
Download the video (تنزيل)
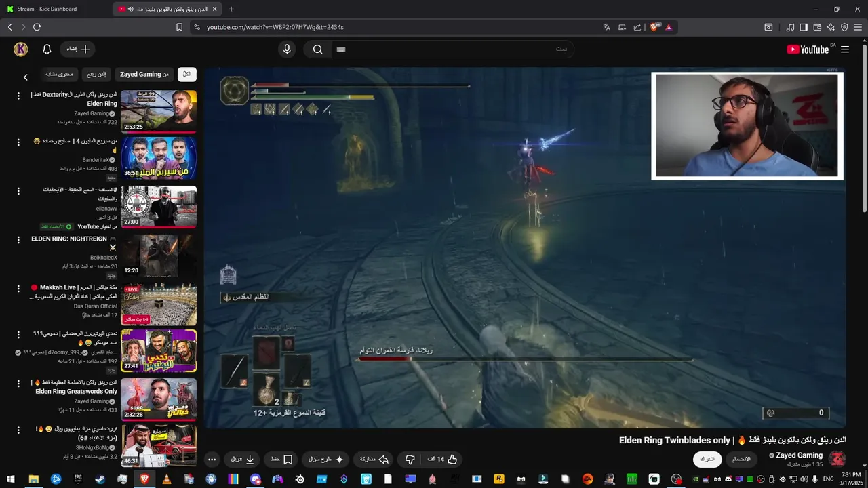242,459
